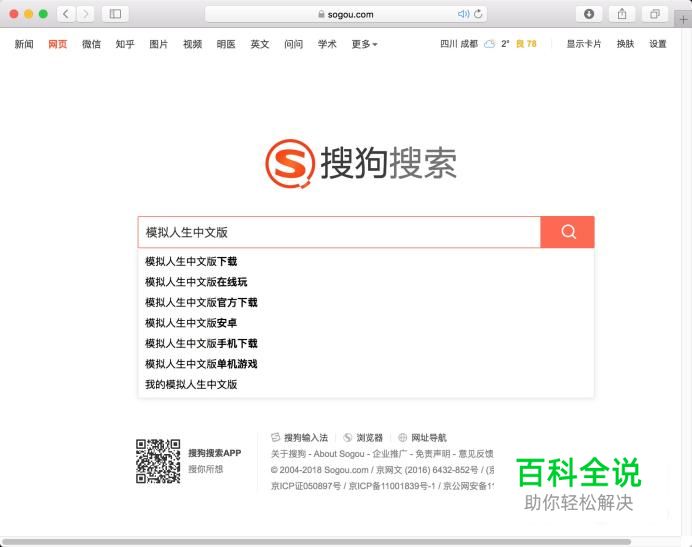Click the 搜狗搜索APP label
Screen dimensions: 692x547
coord(215,453)
